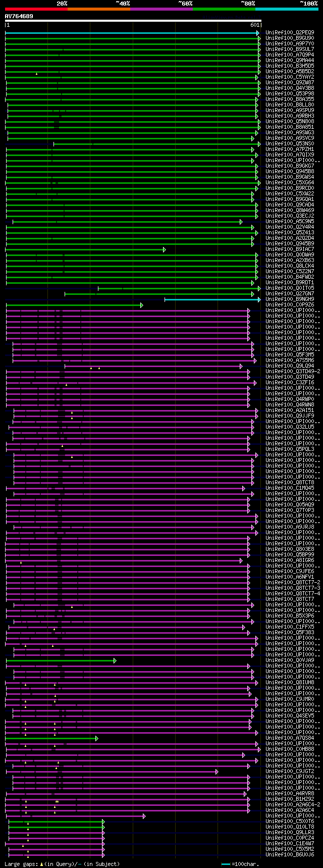Click the UniRef100_Q0IT05 hit
The height and width of the screenshot is (868, 323).
pyautogui.click(x=290, y=288)
